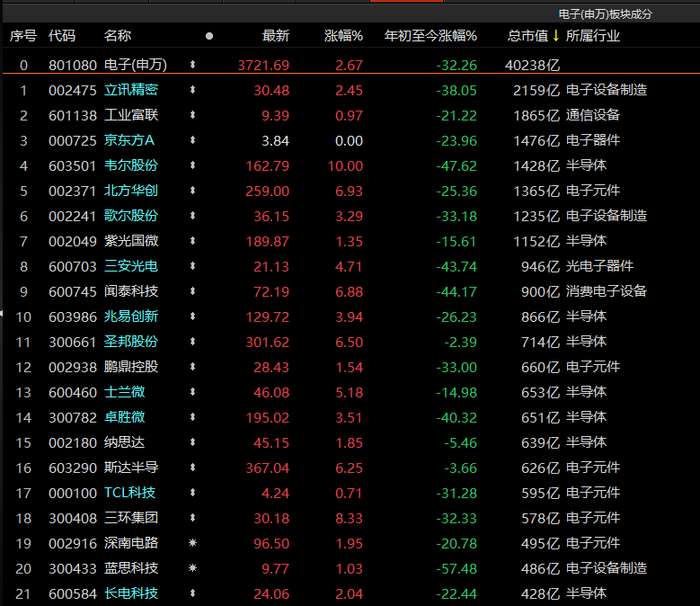Click the marker icon in 斯达半导 row

coord(192,468)
